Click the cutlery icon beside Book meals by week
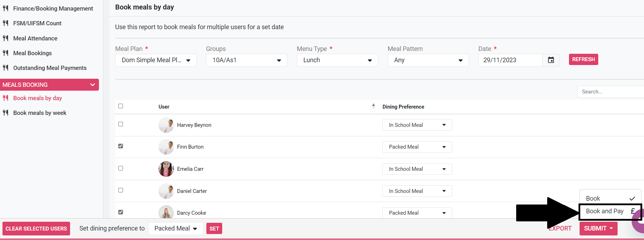Image resolution: width=644 pixels, height=240 pixels. [6, 113]
